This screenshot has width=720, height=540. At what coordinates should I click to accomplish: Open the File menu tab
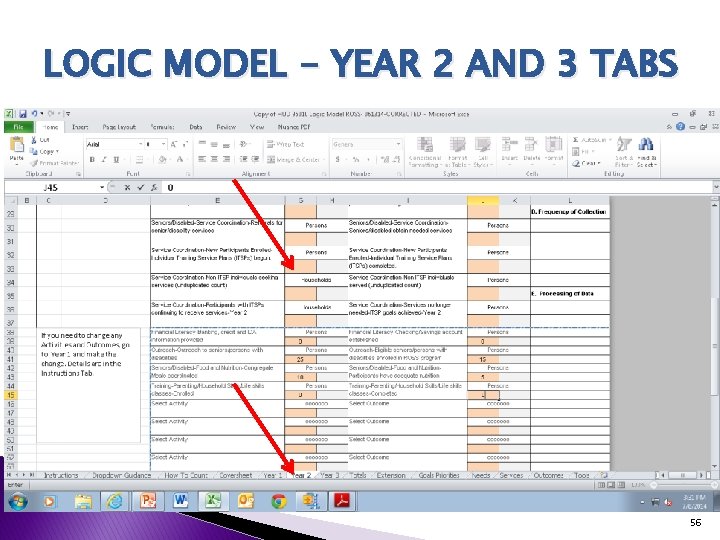(x=18, y=127)
